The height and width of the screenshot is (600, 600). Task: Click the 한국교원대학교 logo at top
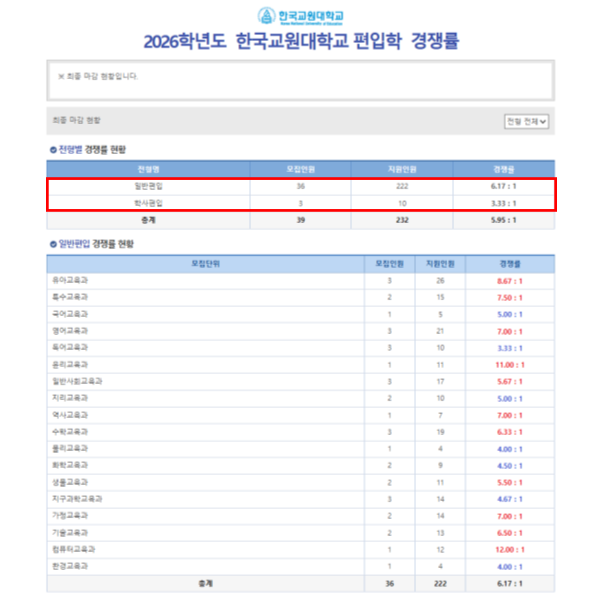point(300,16)
